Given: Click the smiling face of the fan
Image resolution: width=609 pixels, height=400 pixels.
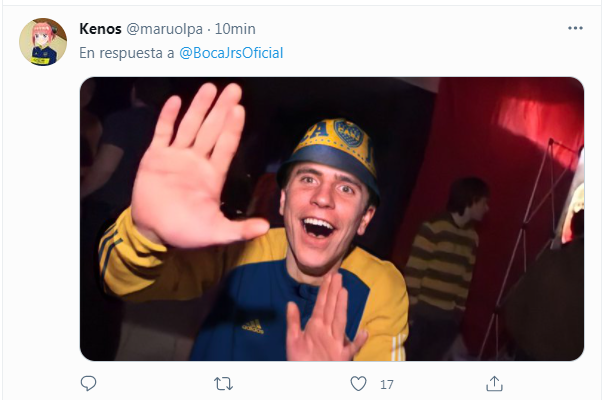Looking at the screenshot, I should point(327,212).
